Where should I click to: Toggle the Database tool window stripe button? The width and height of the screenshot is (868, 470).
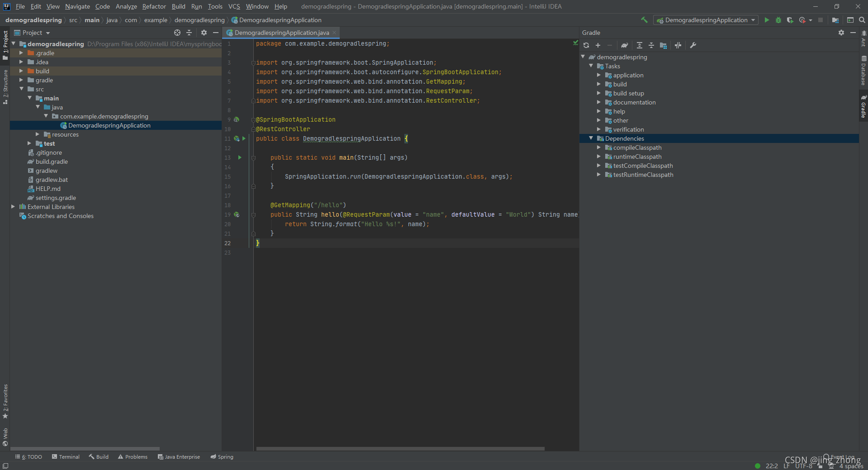tap(863, 71)
